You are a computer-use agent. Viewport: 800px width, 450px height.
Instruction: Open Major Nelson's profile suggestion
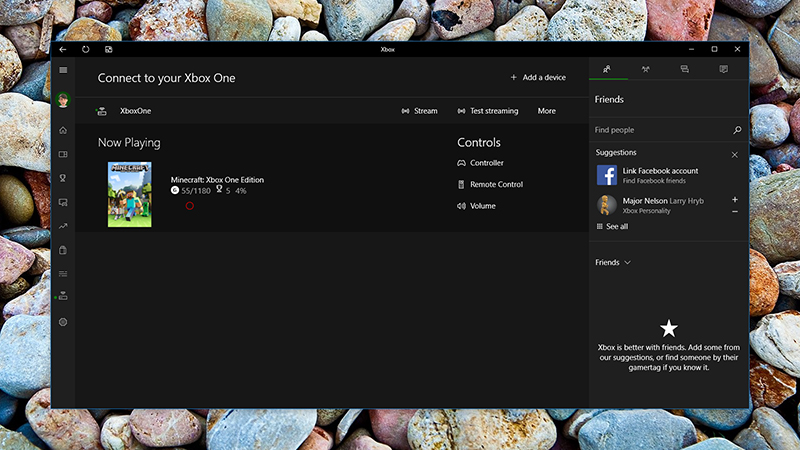663,205
